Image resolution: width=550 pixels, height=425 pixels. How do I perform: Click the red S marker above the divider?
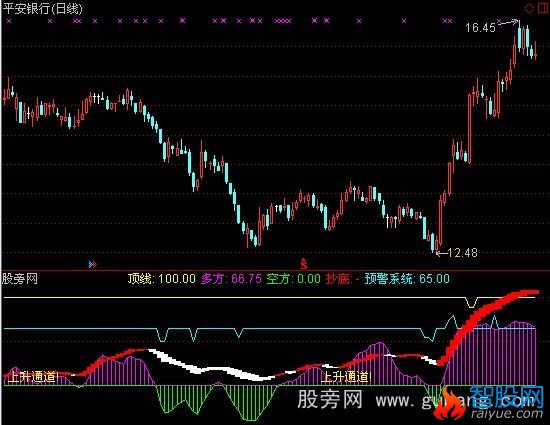304,264
